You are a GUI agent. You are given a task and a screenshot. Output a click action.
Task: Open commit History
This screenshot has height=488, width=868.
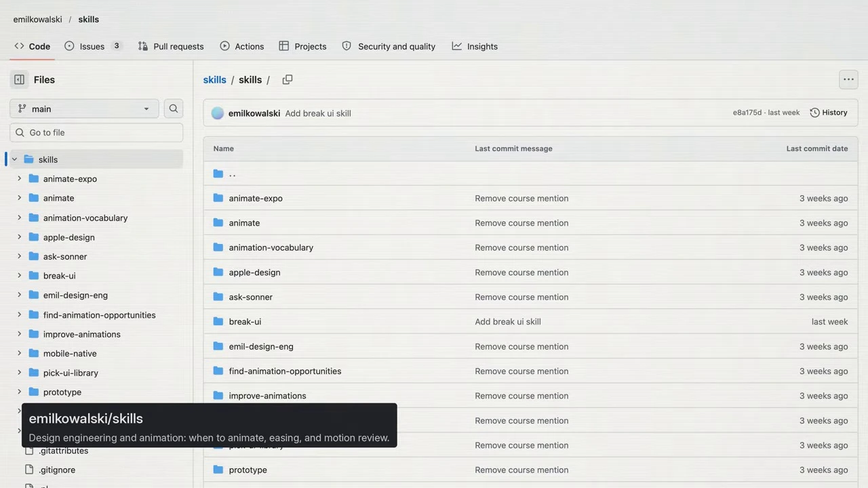(829, 113)
